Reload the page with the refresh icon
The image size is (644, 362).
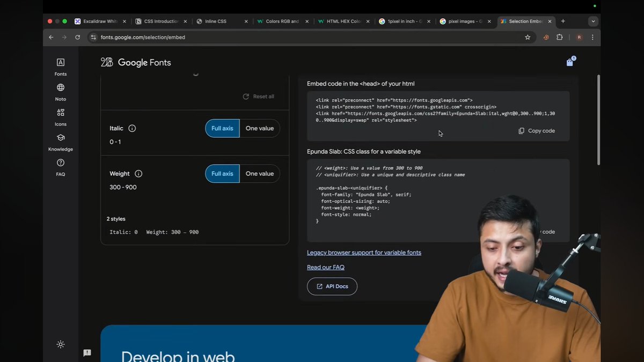[x=78, y=37]
